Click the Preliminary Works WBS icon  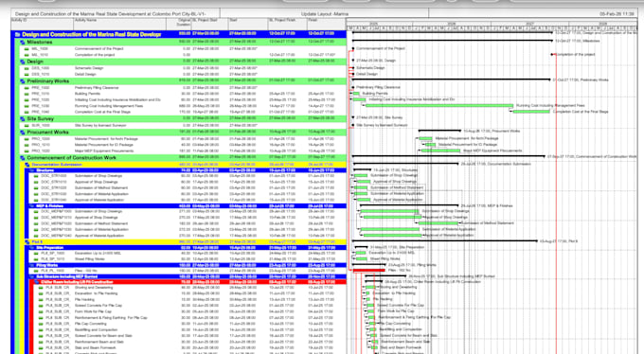pyautogui.click(x=23, y=81)
